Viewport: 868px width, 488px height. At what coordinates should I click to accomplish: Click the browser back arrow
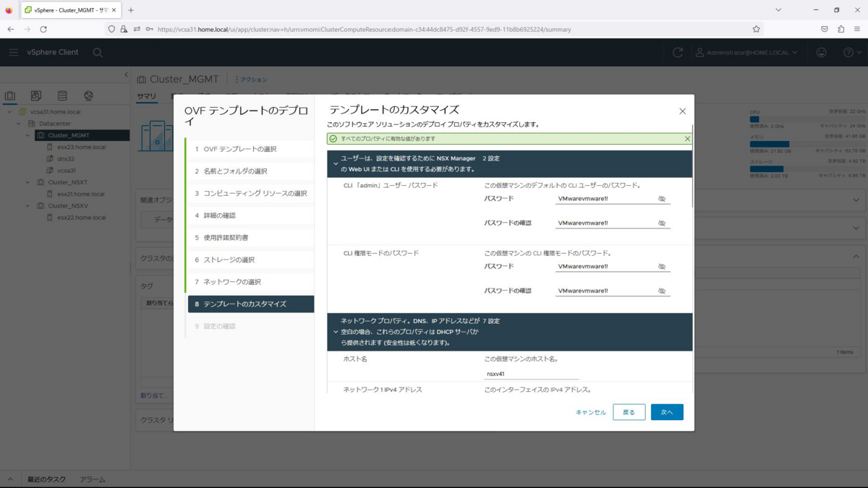10,29
